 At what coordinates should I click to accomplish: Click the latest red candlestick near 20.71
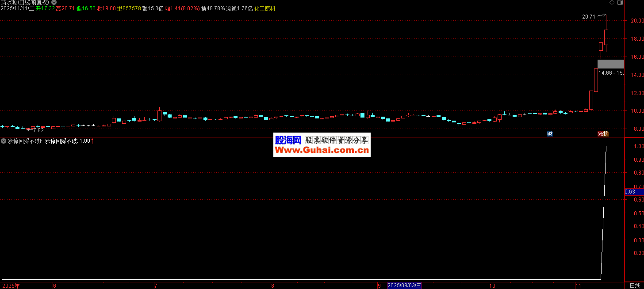tap(606, 37)
